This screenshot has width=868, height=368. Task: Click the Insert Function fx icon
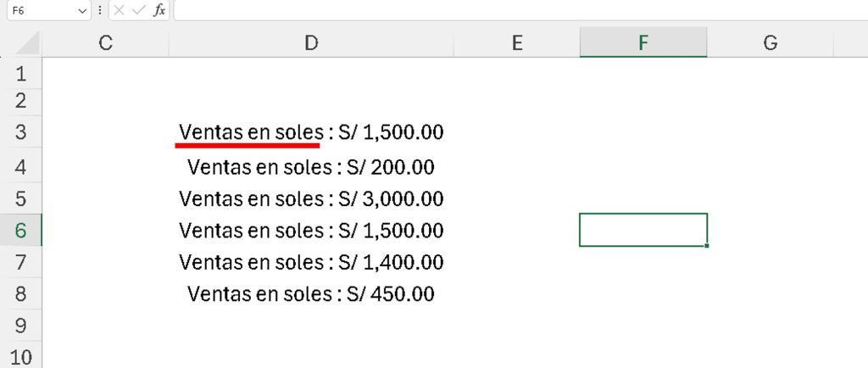coord(159,10)
